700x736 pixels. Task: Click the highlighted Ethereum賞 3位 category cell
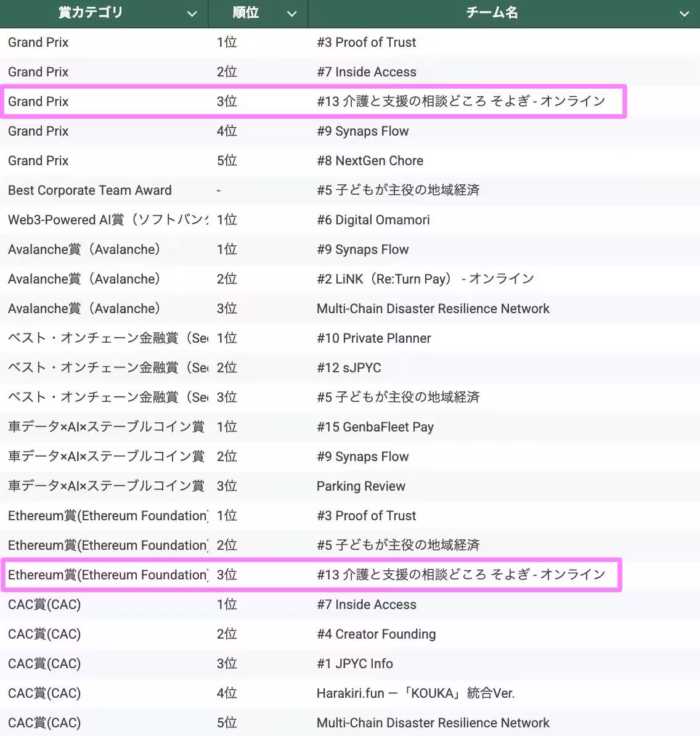tap(106, 575)
